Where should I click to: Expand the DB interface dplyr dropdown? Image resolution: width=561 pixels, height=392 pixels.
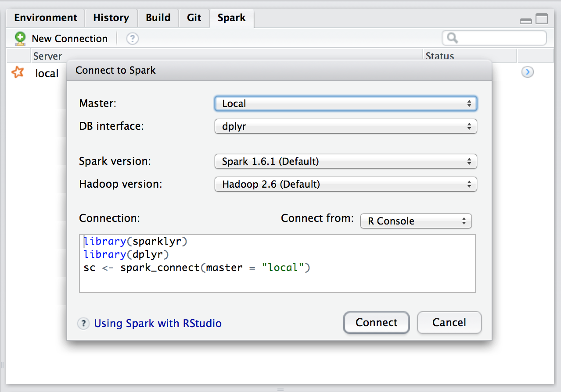[x=346, y=127]
